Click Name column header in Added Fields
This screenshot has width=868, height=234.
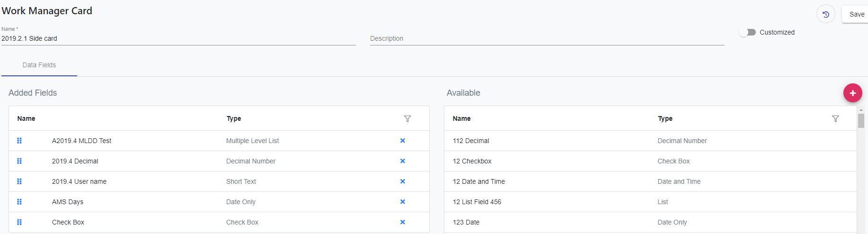pyautogui.click(x=27, y=118)
